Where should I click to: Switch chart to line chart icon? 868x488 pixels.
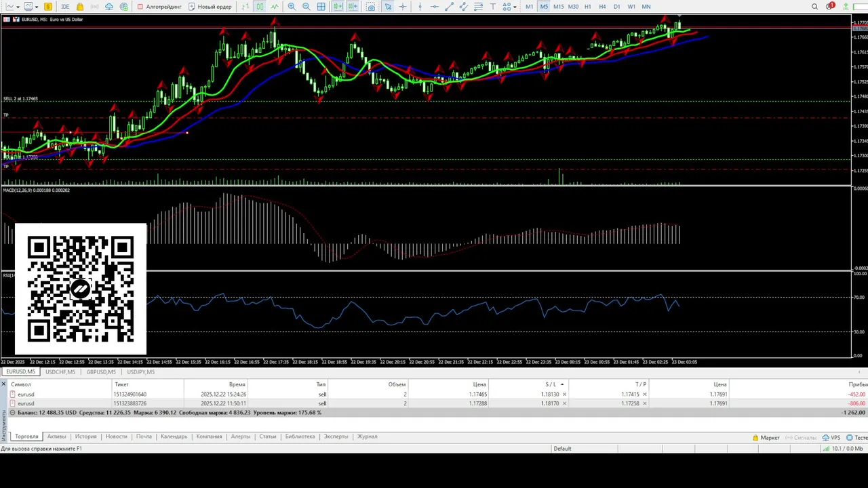click(x=275, y=7)
